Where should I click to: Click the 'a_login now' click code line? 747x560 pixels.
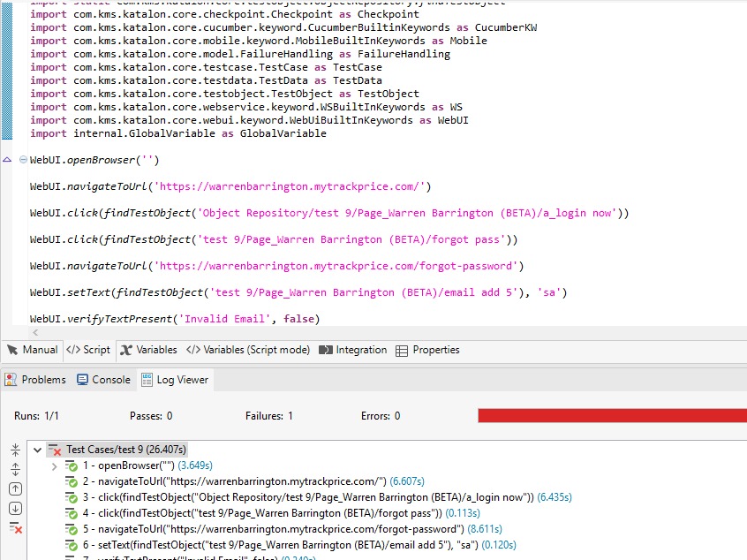(329, 213)
